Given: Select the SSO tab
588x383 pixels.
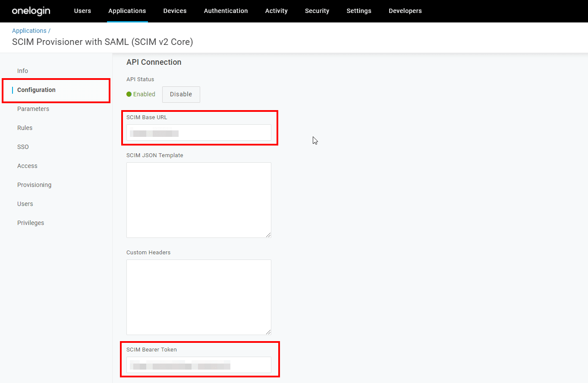Looking at the screenshot, I should pos(23,147).
